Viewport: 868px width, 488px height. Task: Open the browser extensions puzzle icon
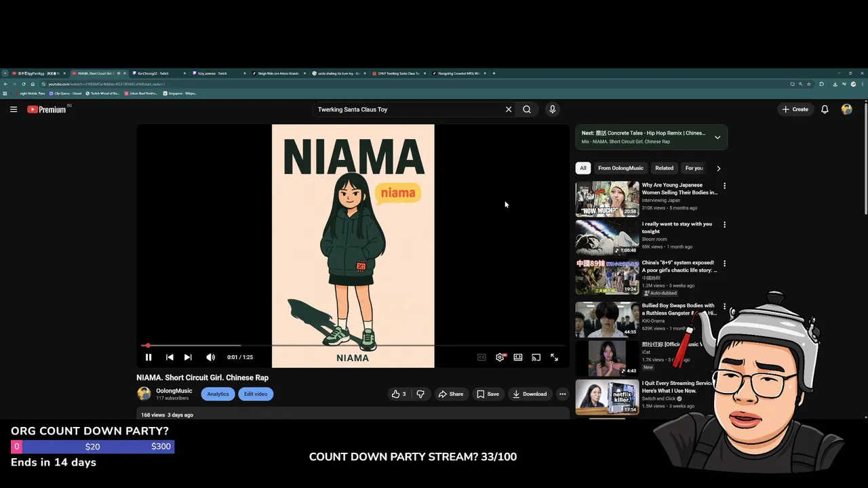pyautogui.click(x=822, y=84)
